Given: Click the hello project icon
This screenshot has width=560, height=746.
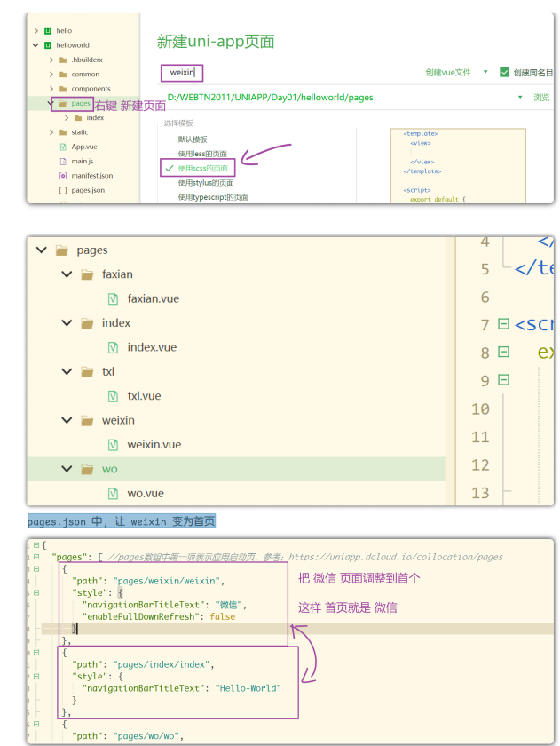Looking at the screenshot, I should 48,31.
